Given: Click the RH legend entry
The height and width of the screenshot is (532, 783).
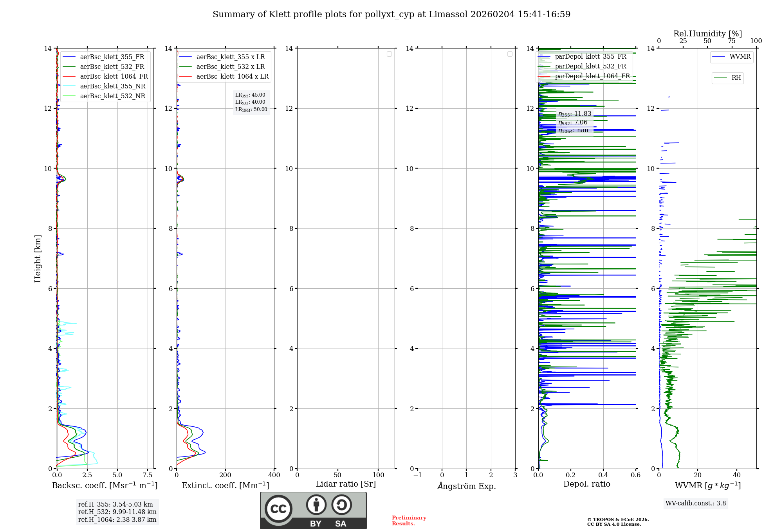Looking at the screenshot, I should click(x=727, y=78).
